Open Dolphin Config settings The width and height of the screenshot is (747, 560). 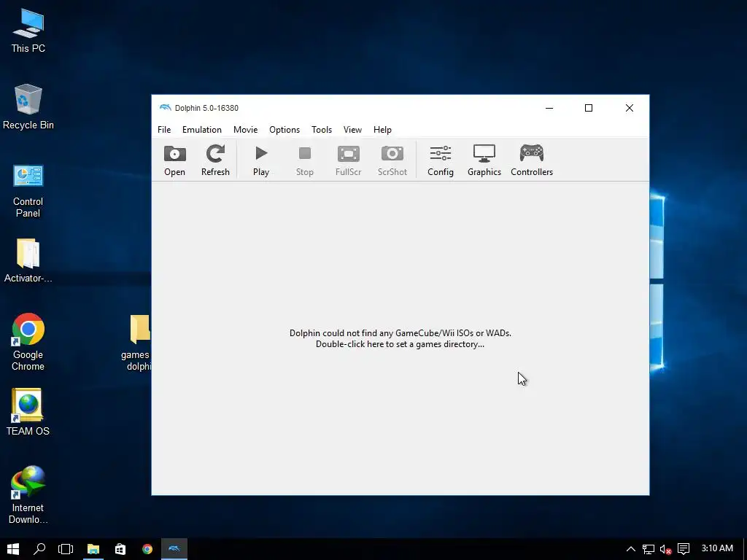[440, 160]
